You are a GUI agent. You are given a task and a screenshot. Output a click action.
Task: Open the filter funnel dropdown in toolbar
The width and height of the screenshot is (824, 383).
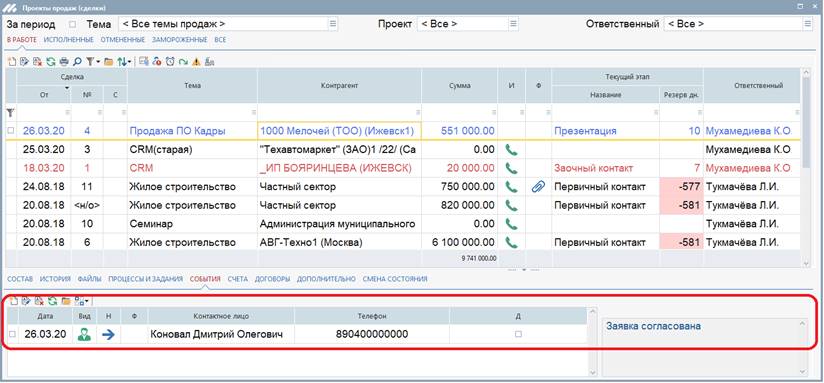point(98,62)
